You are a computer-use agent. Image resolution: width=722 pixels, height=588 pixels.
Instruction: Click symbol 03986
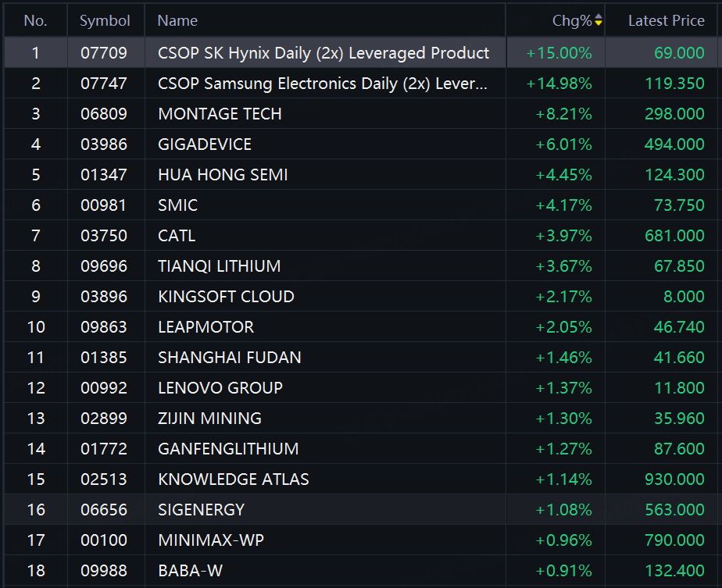point(104,144)
